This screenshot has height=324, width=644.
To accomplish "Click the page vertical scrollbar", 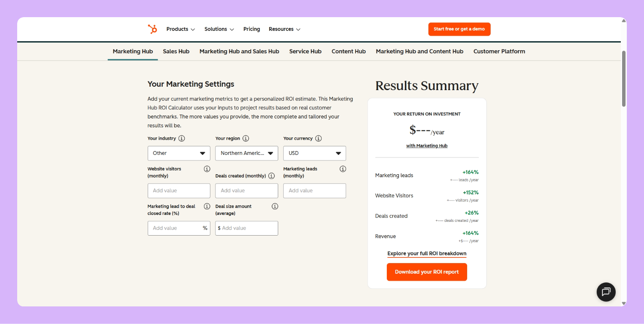I will (x=624, y=79).
